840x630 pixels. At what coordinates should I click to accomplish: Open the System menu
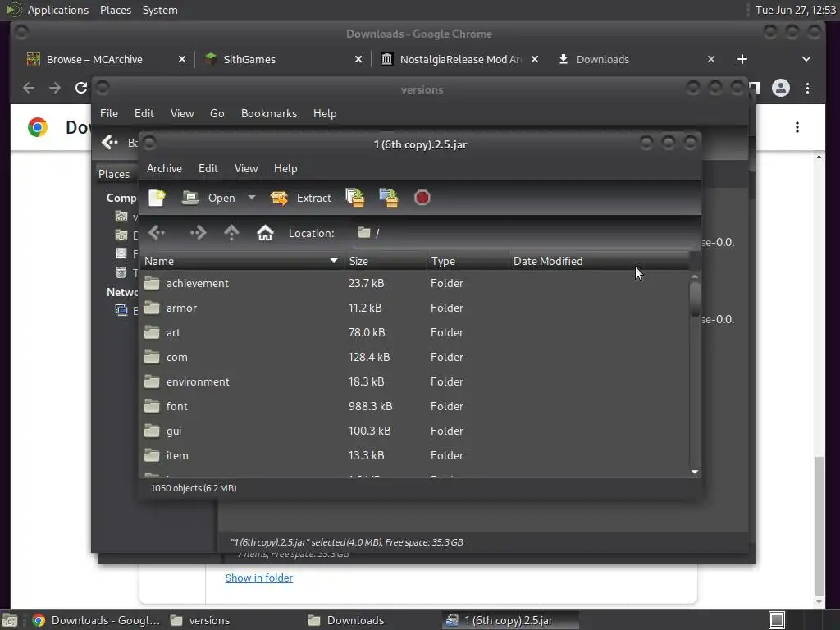(160, 10)
